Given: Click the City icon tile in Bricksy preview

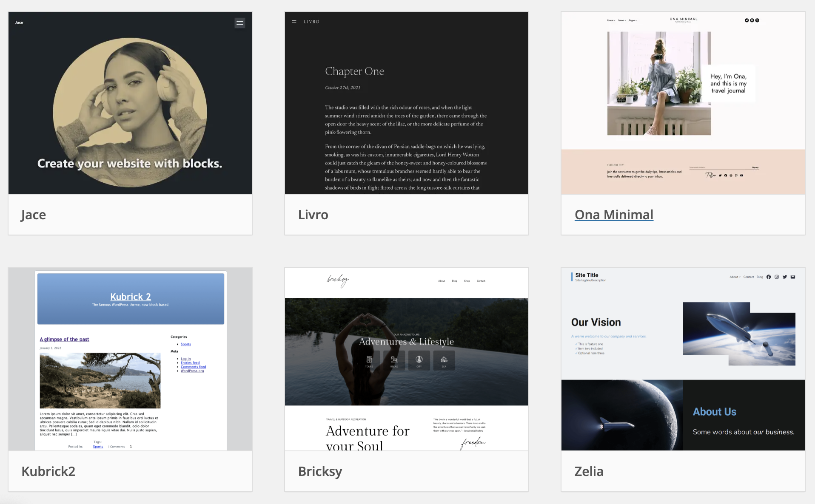Looking at the screenshot, I should click(x=419, y=360).
